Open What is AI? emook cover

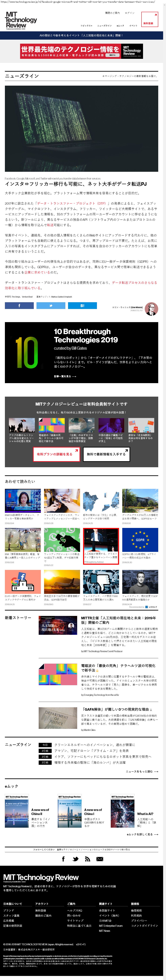[x=123, y=811]
